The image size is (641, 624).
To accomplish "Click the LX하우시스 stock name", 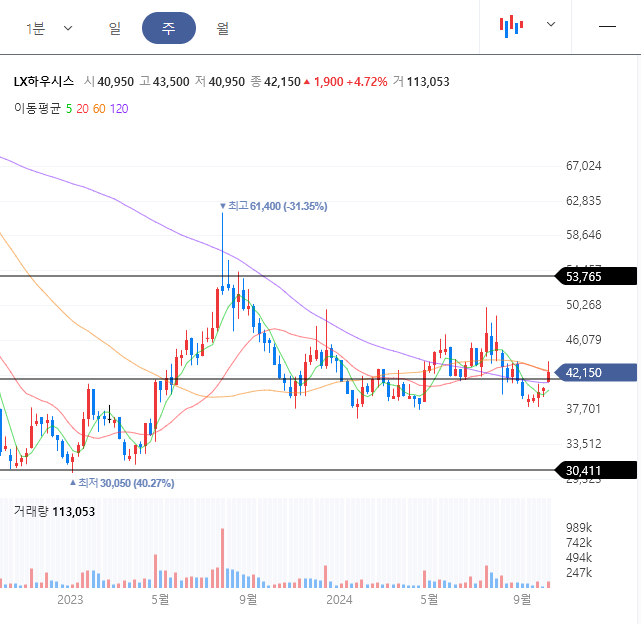I will pyautogui.click(x=44, y=81).
